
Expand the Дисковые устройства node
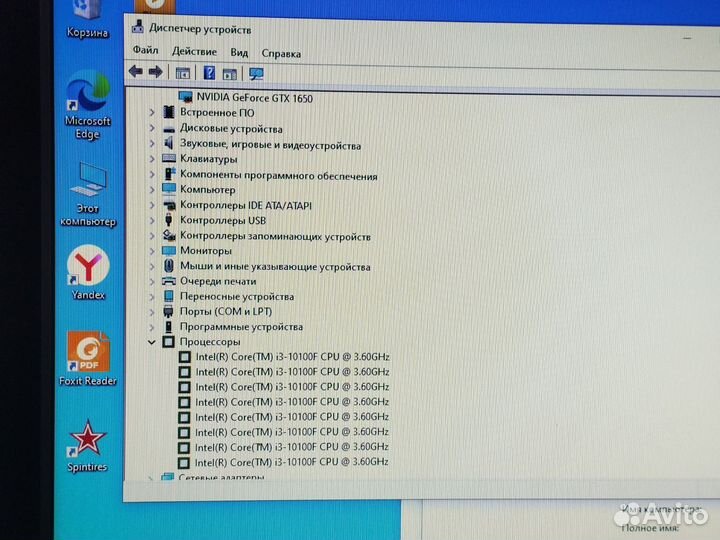pyautogui.click(x=152, y=128)
